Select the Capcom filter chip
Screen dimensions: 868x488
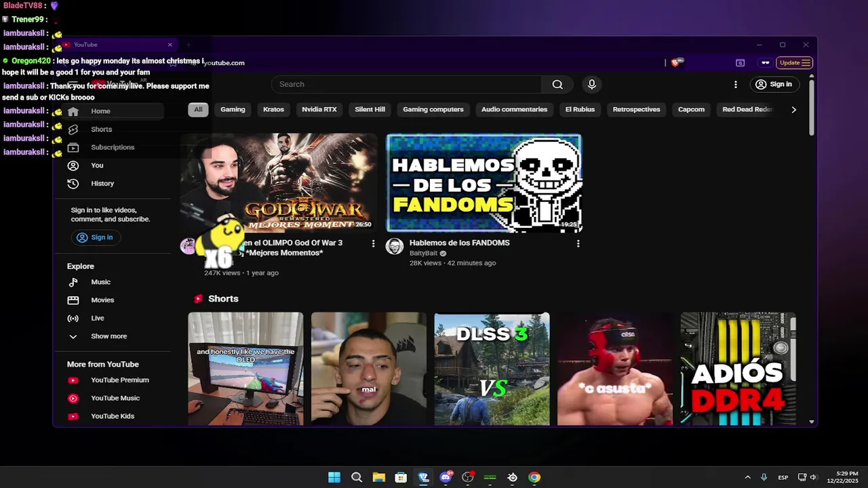point(691,109)
